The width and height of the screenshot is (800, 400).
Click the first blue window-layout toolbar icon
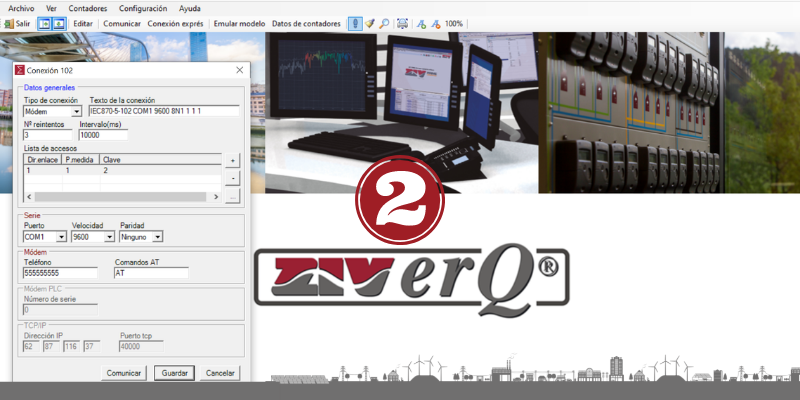coord(44,23)
